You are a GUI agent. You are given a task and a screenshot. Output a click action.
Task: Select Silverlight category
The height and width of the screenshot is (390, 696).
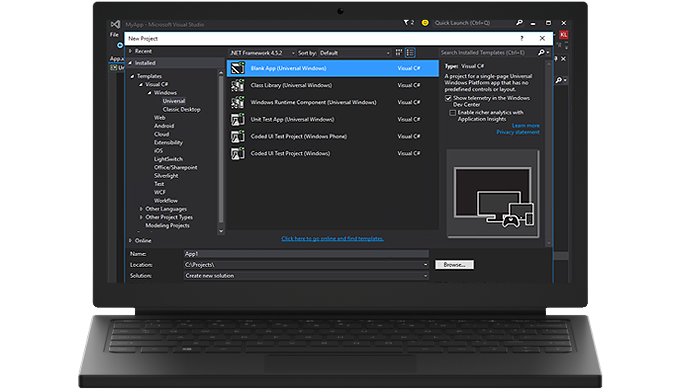(x=166, y=176)
